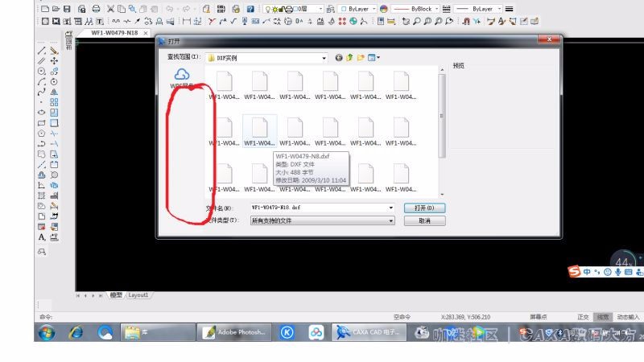Toggle the 正交 ortho mode in status bar
Screen dimensions: 644x362
point(583,317)
